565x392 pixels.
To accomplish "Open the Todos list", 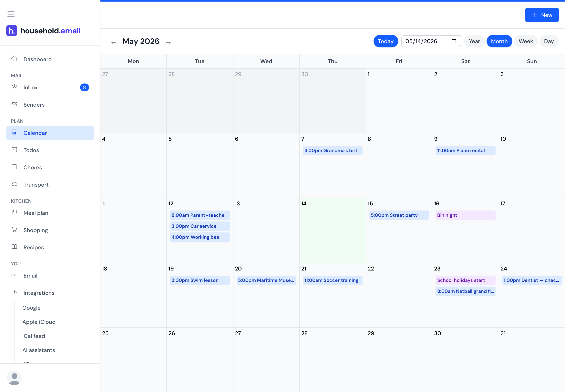I will pos(50,150).
